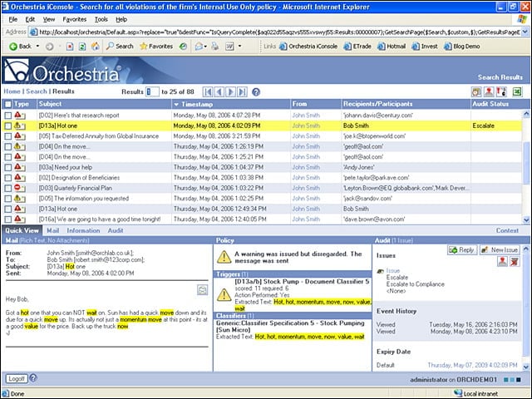Screen dimensions: 532x399
Task: Open the Back button history dropdown
Action: click(37, 47)
